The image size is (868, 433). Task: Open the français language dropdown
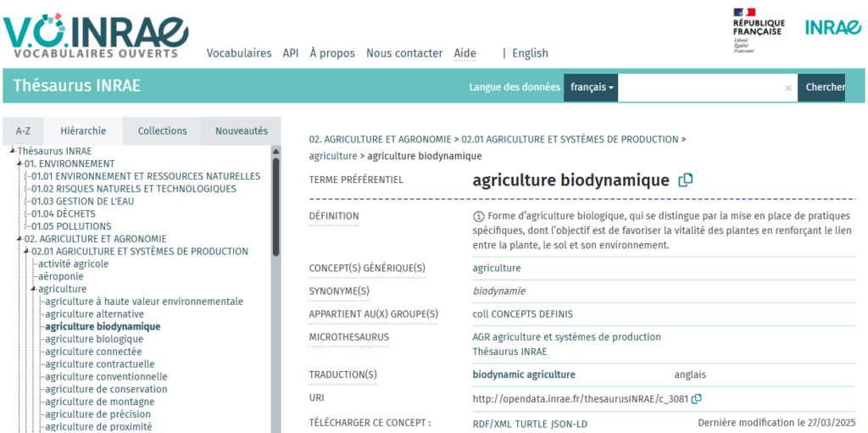point(591,87)
